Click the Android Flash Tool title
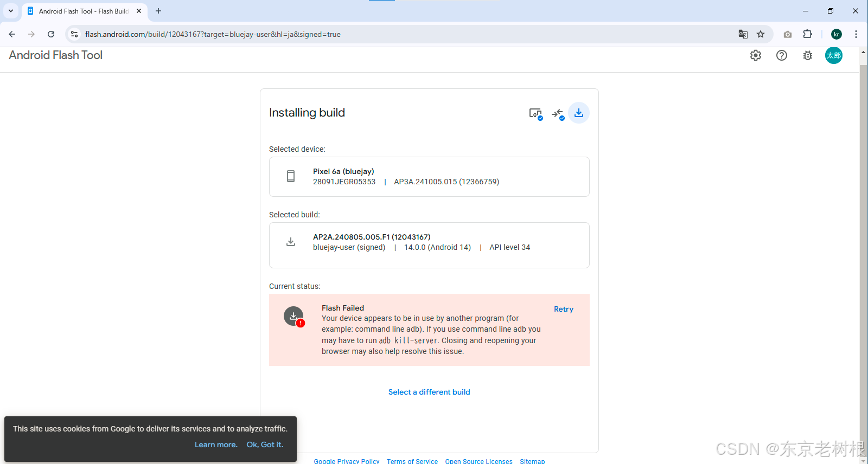The image size is (868, 464). click(x=56, y=55)
